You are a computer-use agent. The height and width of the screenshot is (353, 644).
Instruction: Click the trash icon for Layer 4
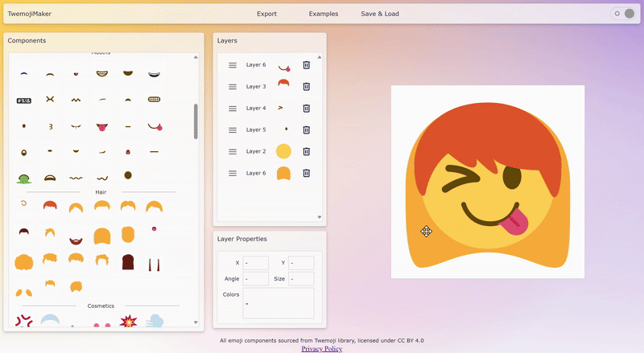click(x=306, y=109)
